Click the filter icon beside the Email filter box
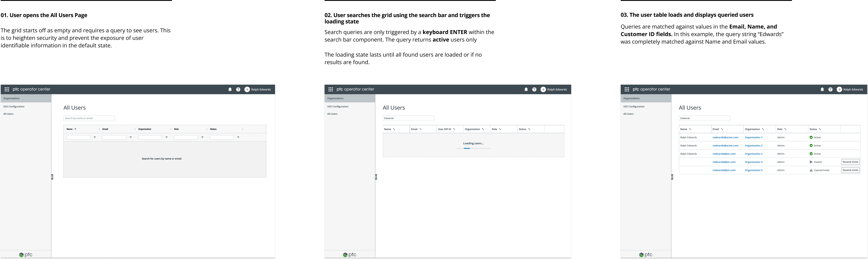 click(130, 137)
